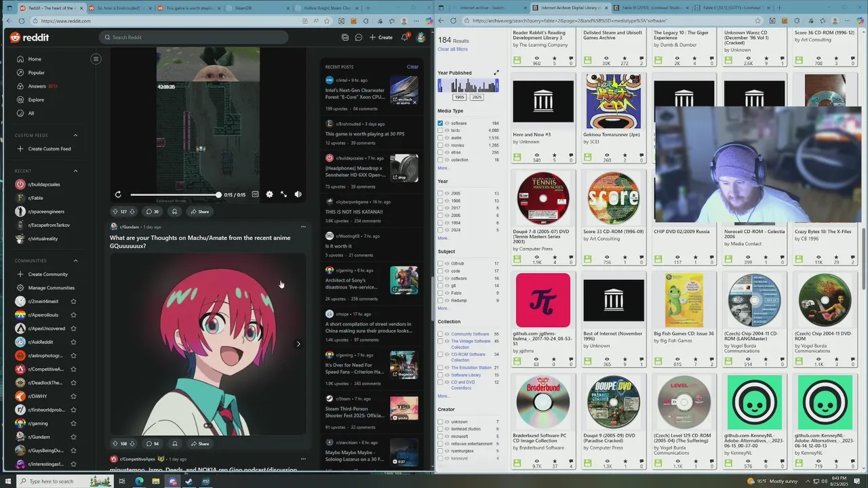Show more Media Type options
This screenshot has width=868, height=488.
coord(443,167)
